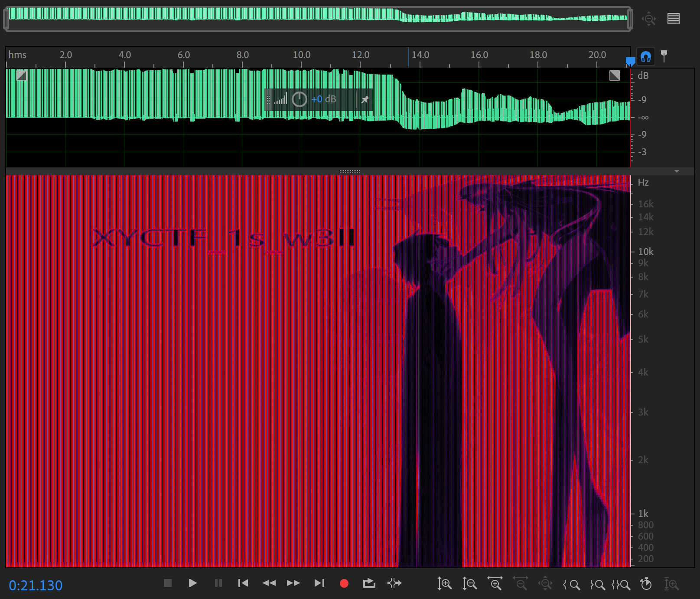The image size is (700, 599).
Task: Toggle snapping magnet icon
Action: [646, 57]
